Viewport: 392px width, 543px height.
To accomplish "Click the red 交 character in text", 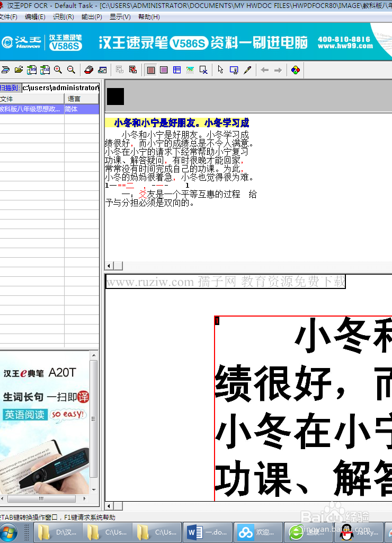I will (x=142, y=194).
